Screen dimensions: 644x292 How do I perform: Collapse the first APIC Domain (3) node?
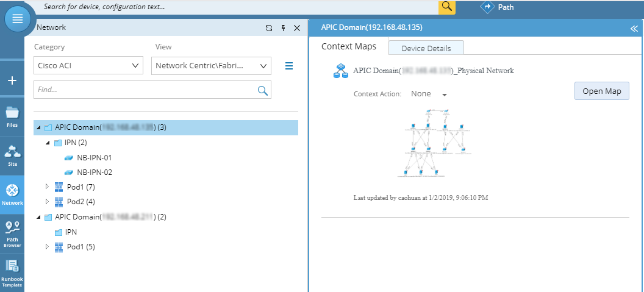[x=38, y=128]
